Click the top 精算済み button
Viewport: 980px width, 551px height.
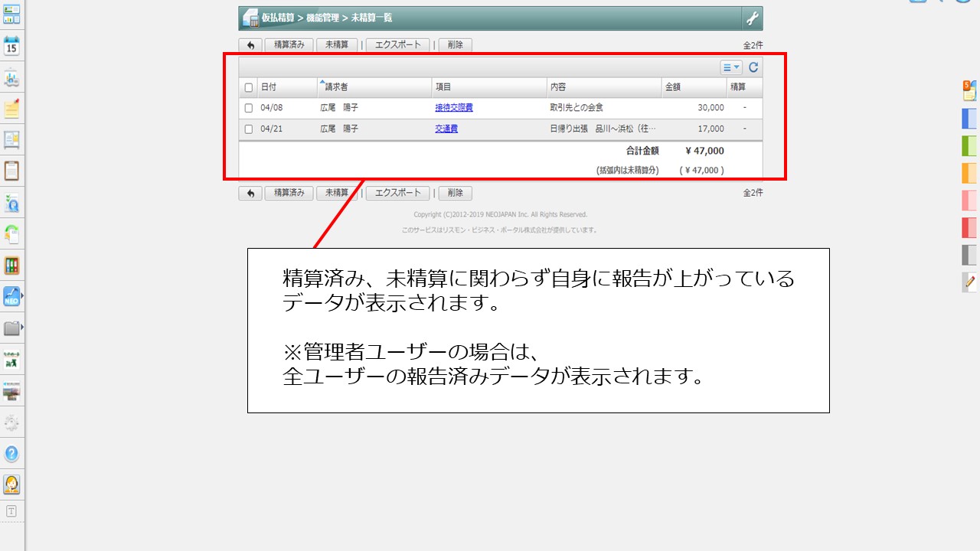(x=289, y=45)
